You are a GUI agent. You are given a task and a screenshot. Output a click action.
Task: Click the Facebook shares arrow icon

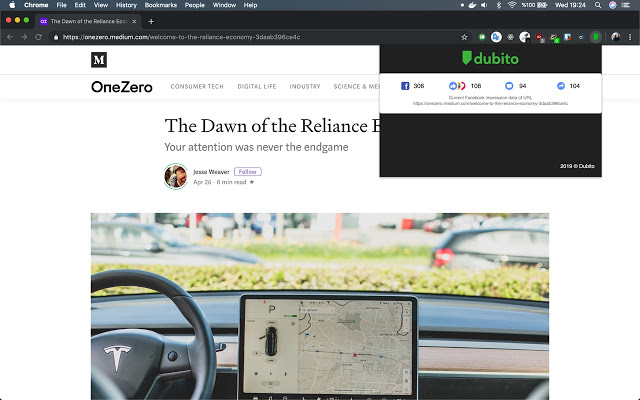560,86
